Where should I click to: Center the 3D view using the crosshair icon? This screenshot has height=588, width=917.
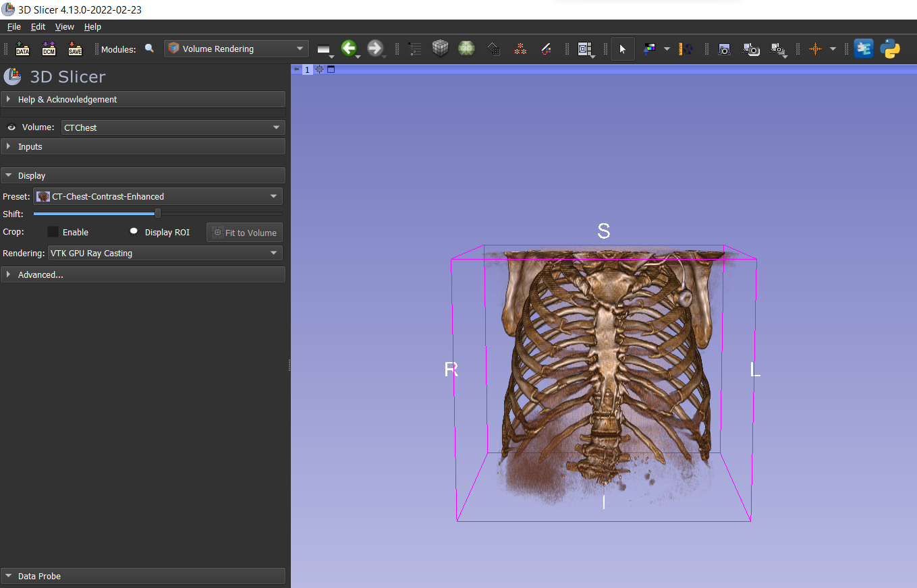tap(320, 69)
